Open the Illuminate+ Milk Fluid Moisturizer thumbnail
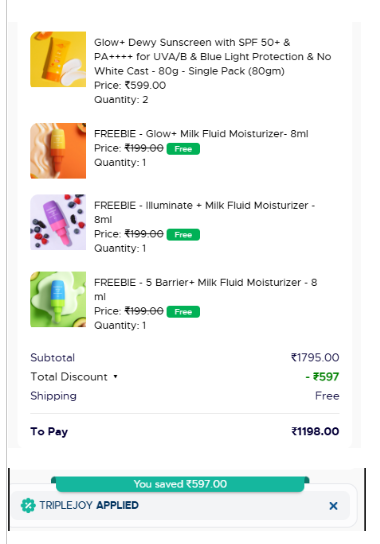Viewport: 380px width, 544px height. tap(58, 222)
